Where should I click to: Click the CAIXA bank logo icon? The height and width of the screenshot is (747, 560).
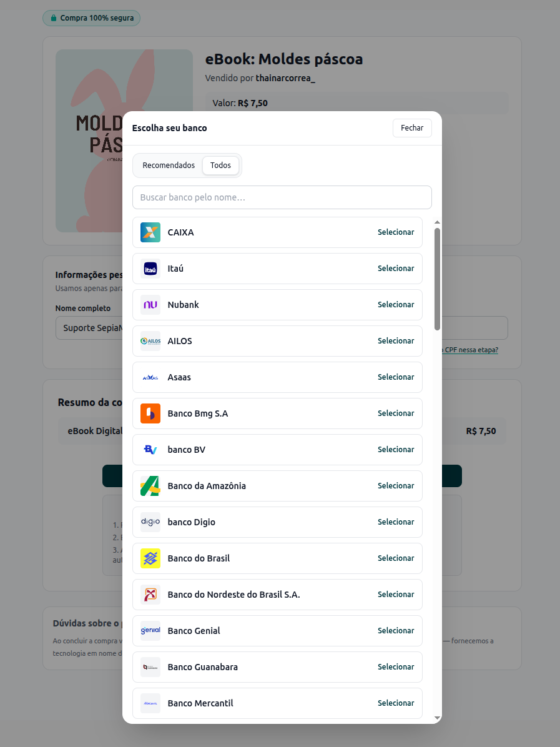(x=150, y=232)
